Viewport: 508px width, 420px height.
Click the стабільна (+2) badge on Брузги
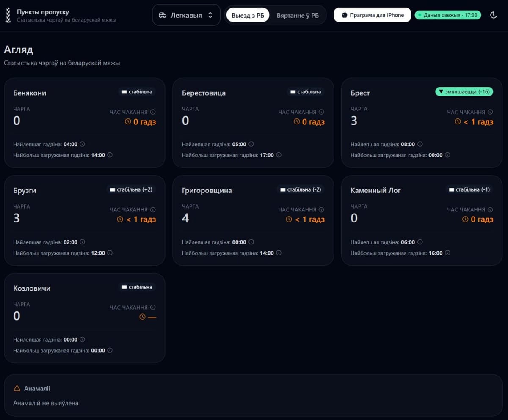131,189
